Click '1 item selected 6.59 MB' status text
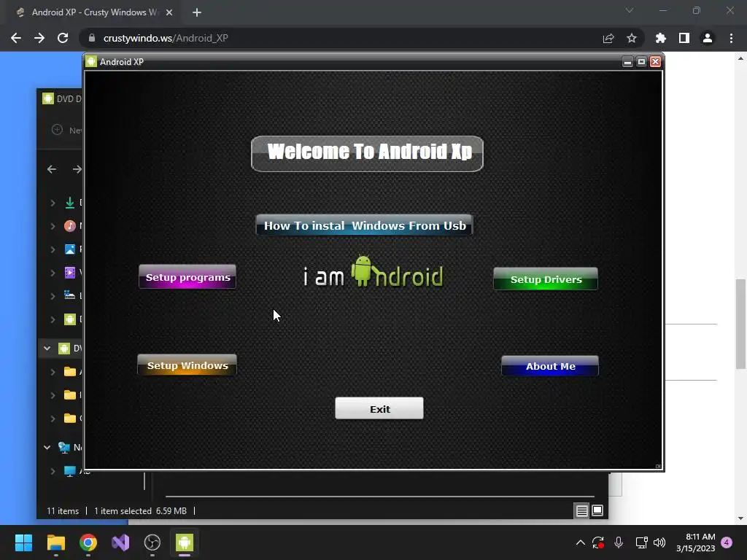 click(140, 511)
